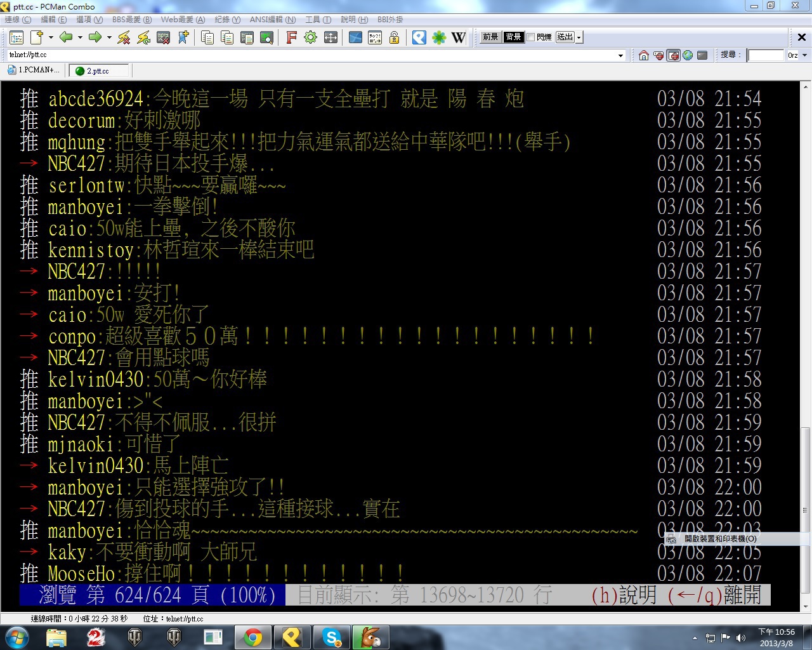Switch to the 1.PCMAN+ tab
This screenshot has height=650, width=812.
coord(34,70)
